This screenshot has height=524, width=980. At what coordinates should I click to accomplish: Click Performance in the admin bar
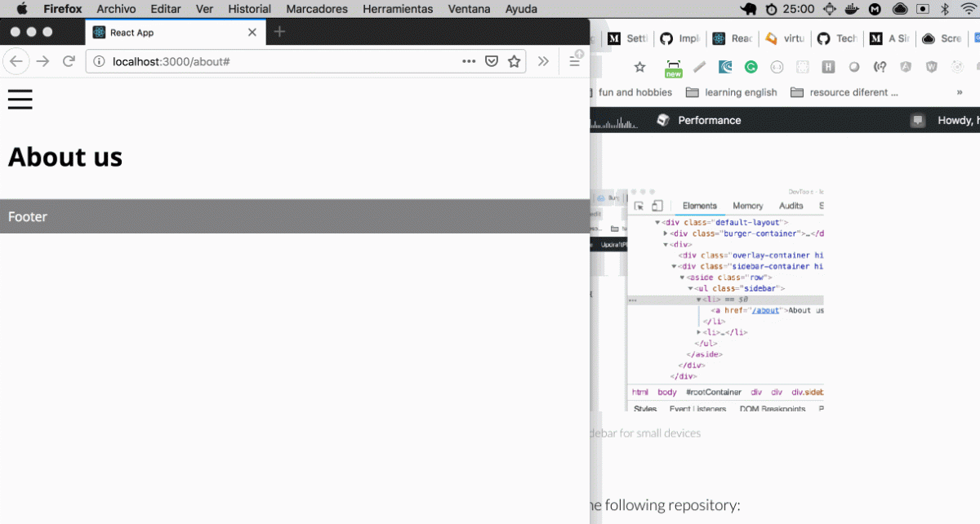coord(709,120)
